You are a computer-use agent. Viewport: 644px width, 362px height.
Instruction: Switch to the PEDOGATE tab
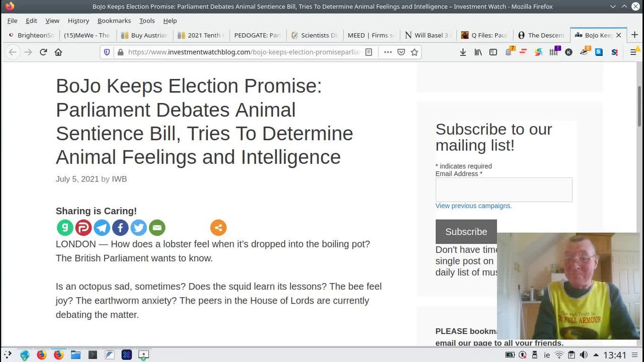[257, 35]
